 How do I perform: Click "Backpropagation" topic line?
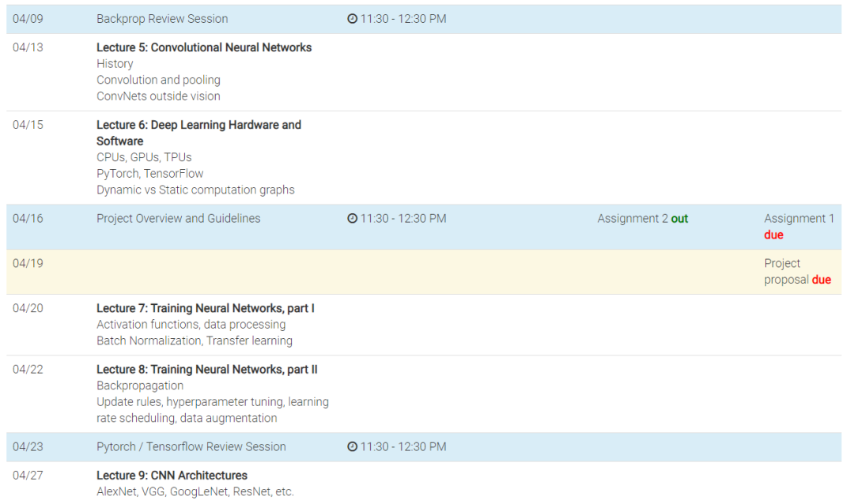click(140, 386)
